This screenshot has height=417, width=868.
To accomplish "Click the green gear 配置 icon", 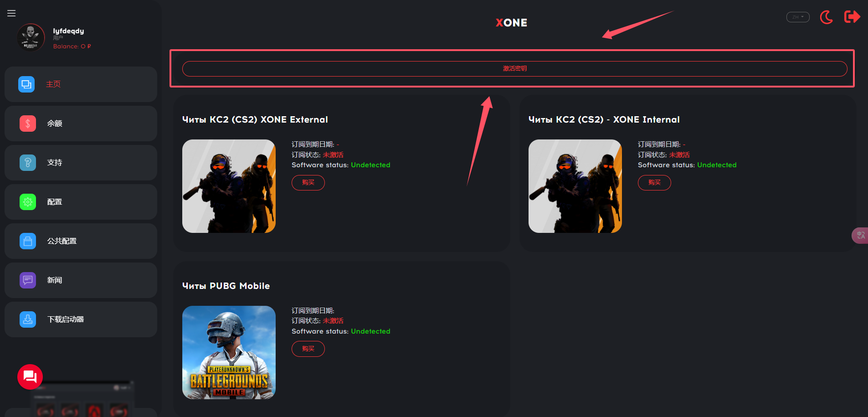I will [28, 202].
